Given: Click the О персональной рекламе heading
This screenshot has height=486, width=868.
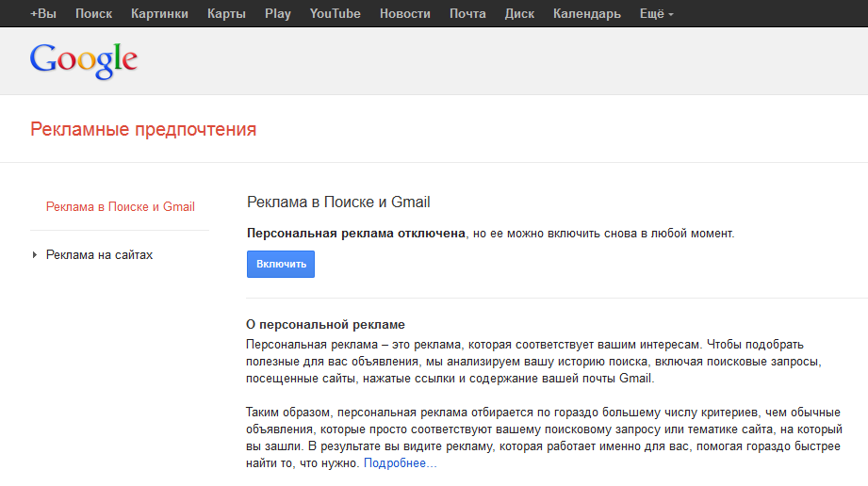Looking at the screenshot, I should coord(325,325).
